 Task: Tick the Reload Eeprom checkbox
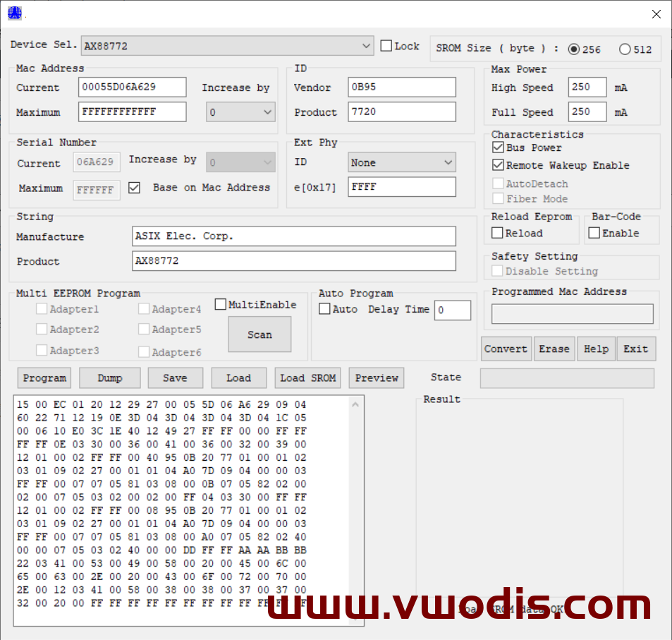click(x=498, y=233)
